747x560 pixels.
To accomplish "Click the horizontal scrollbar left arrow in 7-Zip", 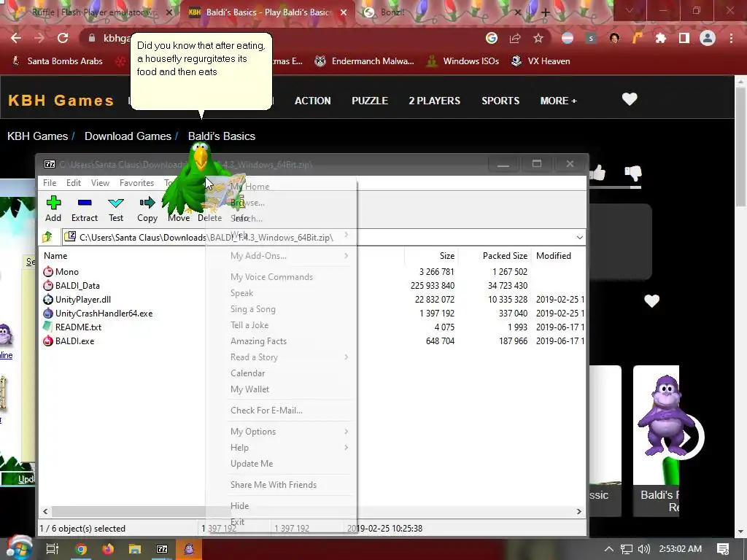I will 45,511.
